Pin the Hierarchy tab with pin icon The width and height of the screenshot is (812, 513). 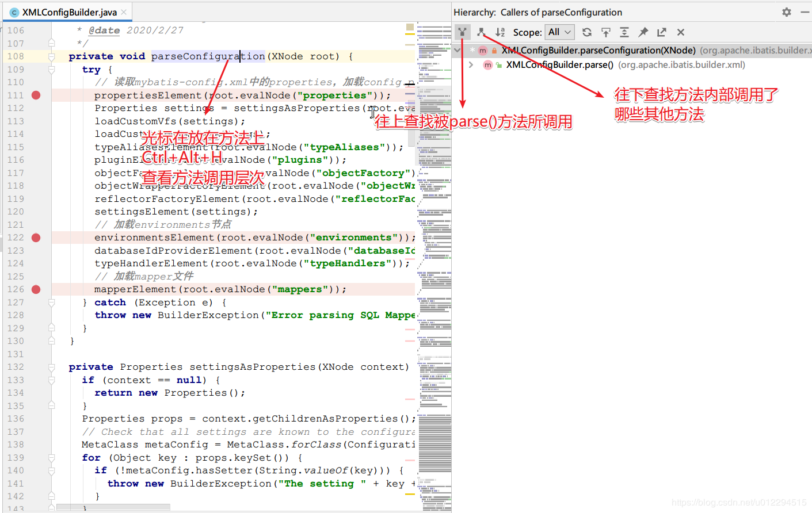pos(643,32)
